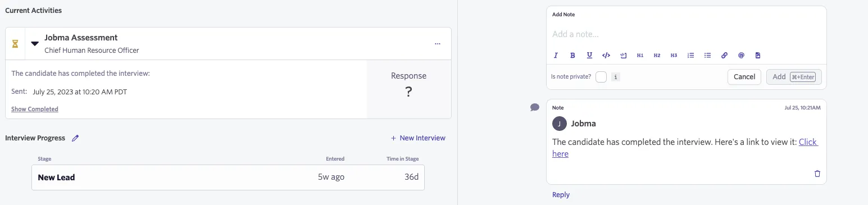Mention a user with the @ icon
868x205 pixels.
point(741,56)
